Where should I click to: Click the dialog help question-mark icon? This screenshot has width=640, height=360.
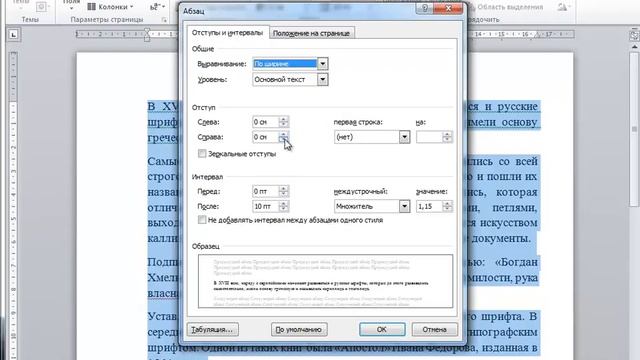point(424,8)
